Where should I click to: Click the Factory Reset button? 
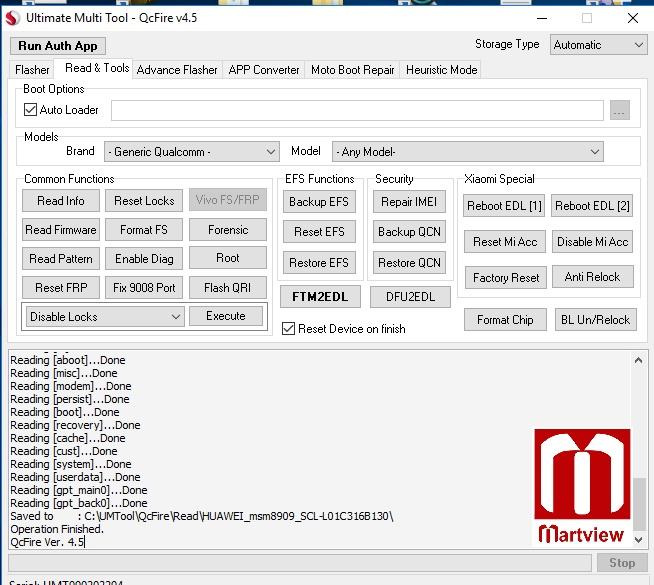click(506, 278)
